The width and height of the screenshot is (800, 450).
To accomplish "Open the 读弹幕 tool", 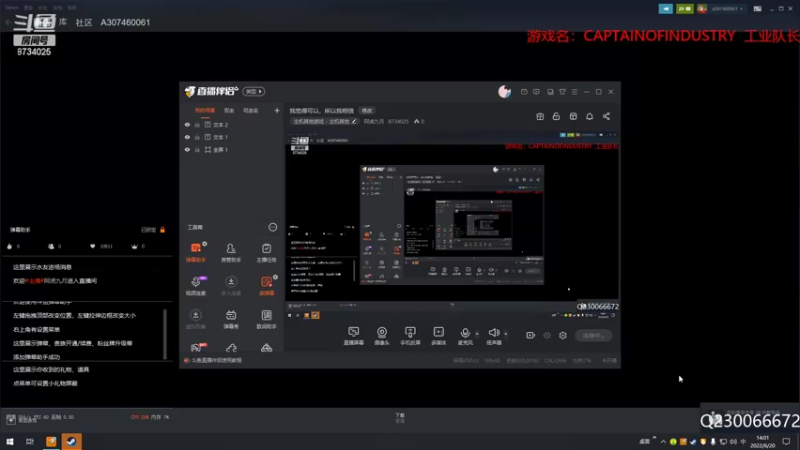I will (x=266, y=285).
